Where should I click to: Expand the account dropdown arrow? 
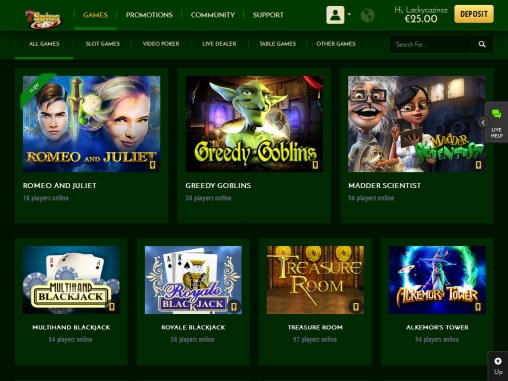pos(349,14)
